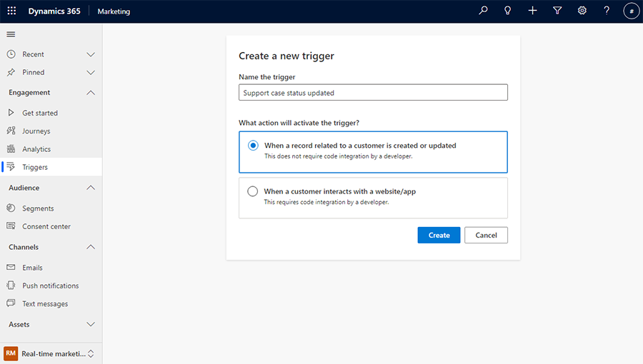Open the advanced find filter icon
This screenshot has height=364, width=643.
[x=557, y=11]
